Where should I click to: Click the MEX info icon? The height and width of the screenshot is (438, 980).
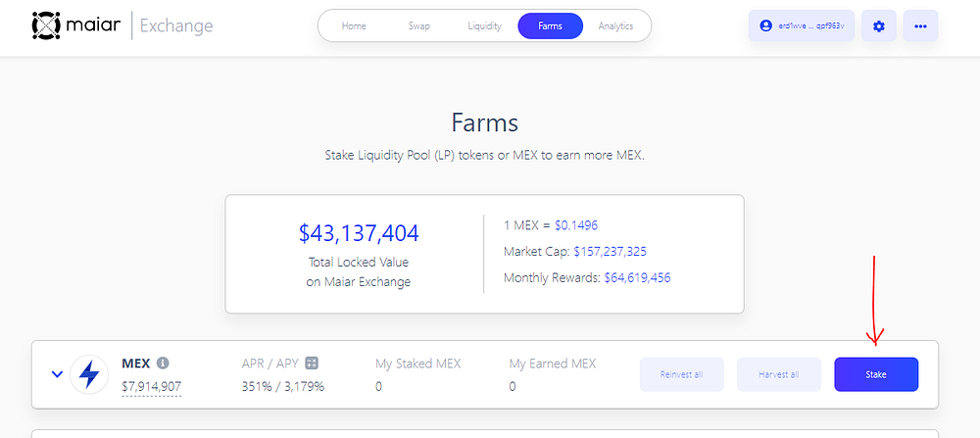tap(163, 363)
